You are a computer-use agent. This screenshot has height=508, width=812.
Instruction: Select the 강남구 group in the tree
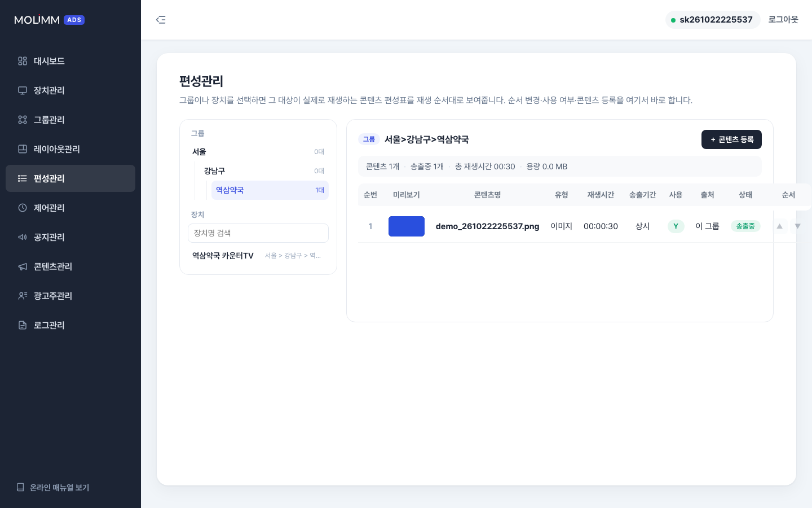(x=264, y=171)
